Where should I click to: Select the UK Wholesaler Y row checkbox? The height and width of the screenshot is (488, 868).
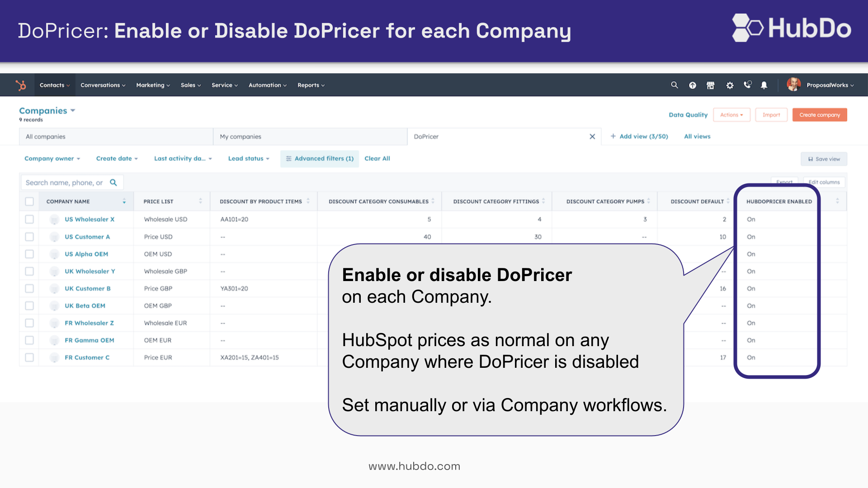(x=29, y=271)
